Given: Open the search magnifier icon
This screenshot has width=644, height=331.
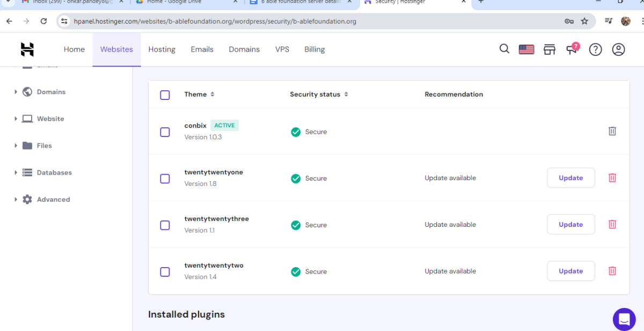Looking at the screenshot, I should [504, 49].
